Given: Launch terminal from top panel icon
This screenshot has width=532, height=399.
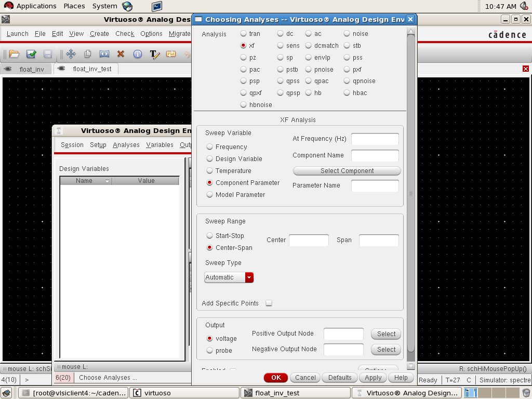Looking at the screenshot, I should pyautogui.click(x=157, y=6).
